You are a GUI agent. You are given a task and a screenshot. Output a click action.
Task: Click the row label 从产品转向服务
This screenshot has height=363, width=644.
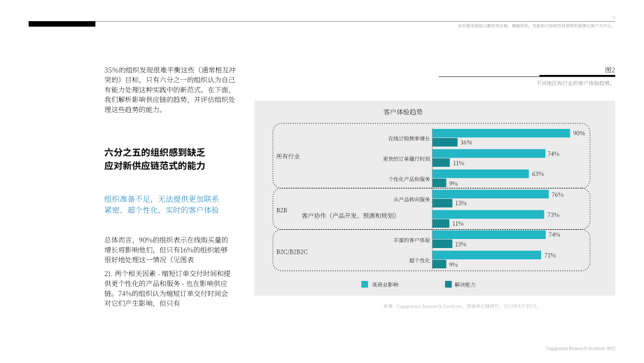(x=412, y=200)
